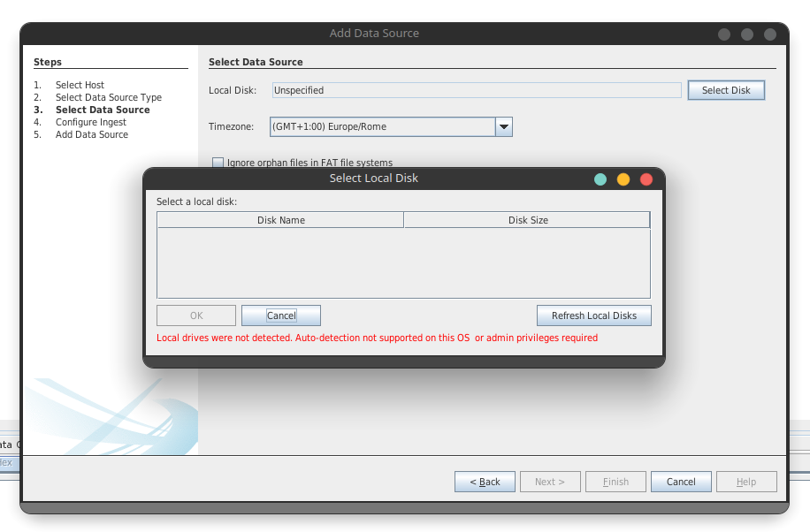
Task: Click the Next button in the wizard
Action: (549, 482)
